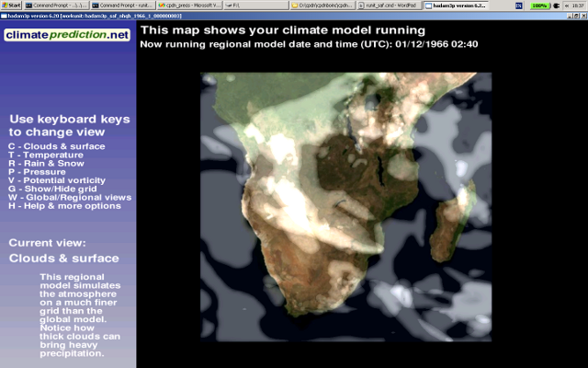Click the 100% battery indicator

(539, 6)
